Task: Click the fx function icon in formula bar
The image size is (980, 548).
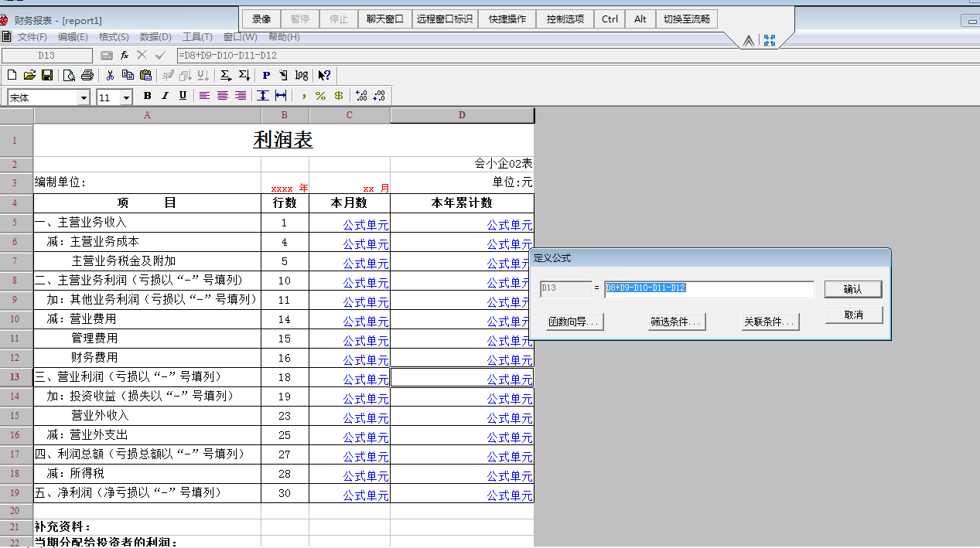Action: (x=125, y=55)
